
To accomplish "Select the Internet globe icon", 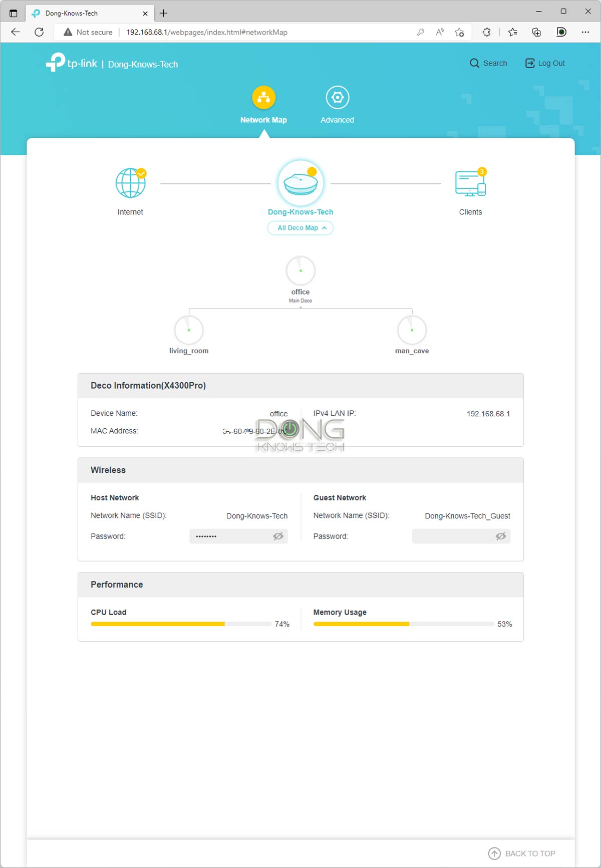I will (x=131, y=183).
